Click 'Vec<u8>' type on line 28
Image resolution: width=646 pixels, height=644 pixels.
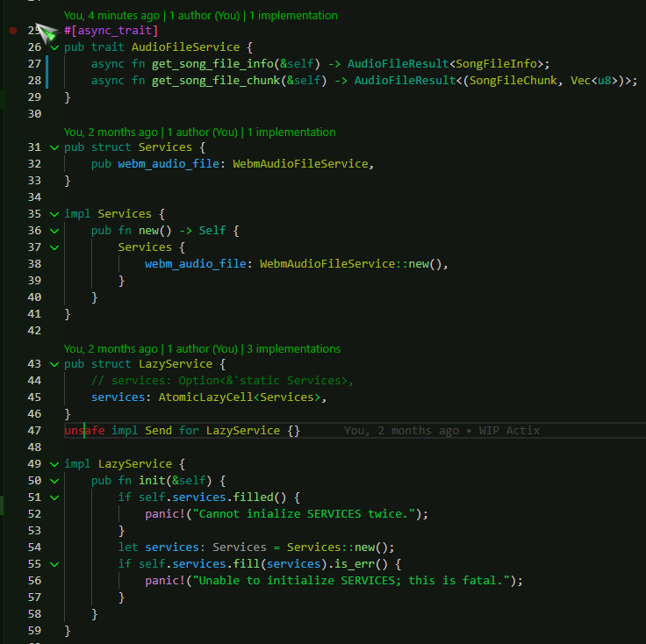click(x=594, y=81)
